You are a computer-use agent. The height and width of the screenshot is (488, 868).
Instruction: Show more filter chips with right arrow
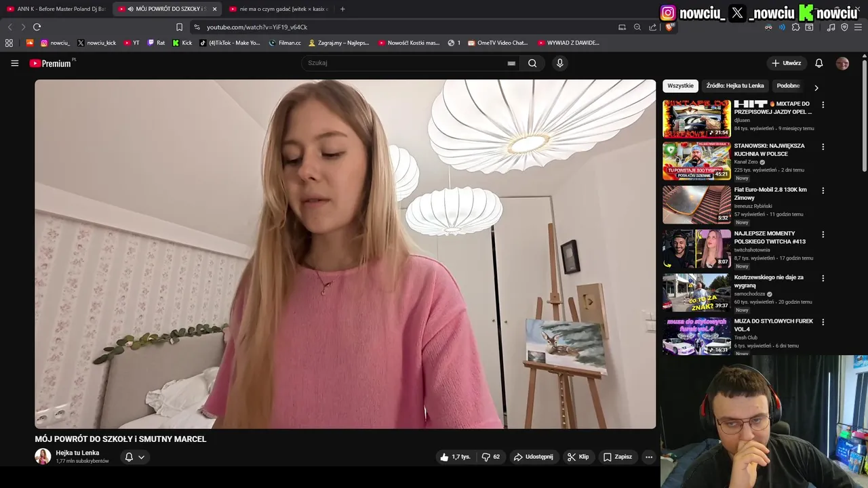(x=816, y=87)
